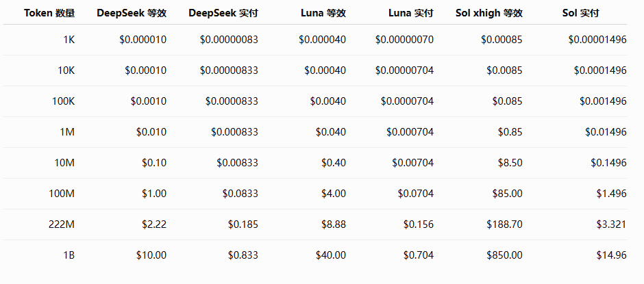The width and height of the screenshot is (644, 284).
Task: Select the "1K" token row label
Action: 69,40
